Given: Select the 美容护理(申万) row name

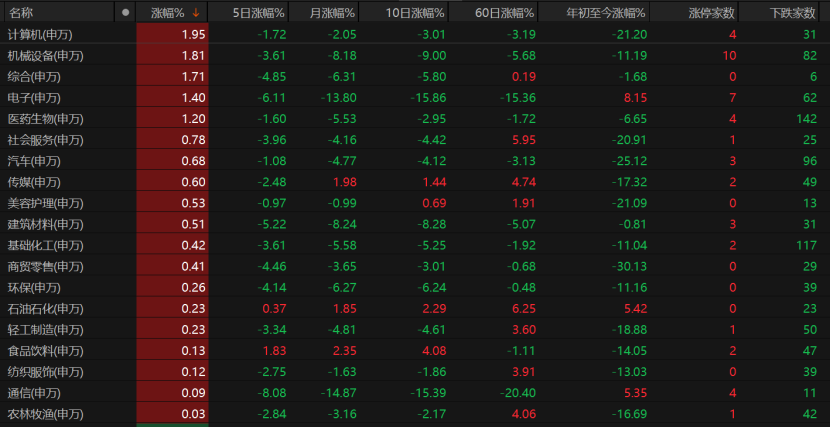Looking at the screenshot, I should click(46, 203).
